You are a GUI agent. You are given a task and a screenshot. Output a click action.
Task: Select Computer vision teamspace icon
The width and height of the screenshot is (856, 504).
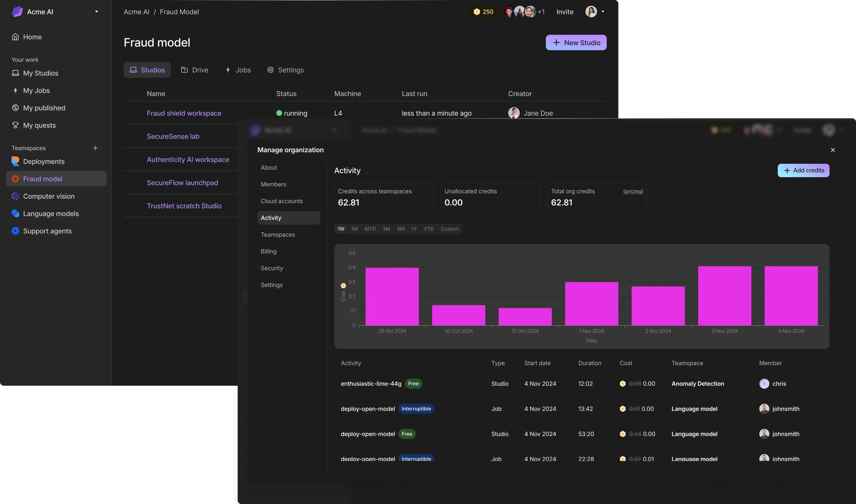point(15,196)
